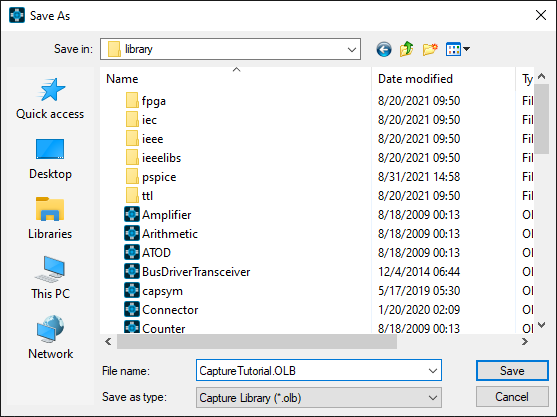The image size is (557, 417).
Task: Open Libraries in sidebar
Action: click(50, 219)
